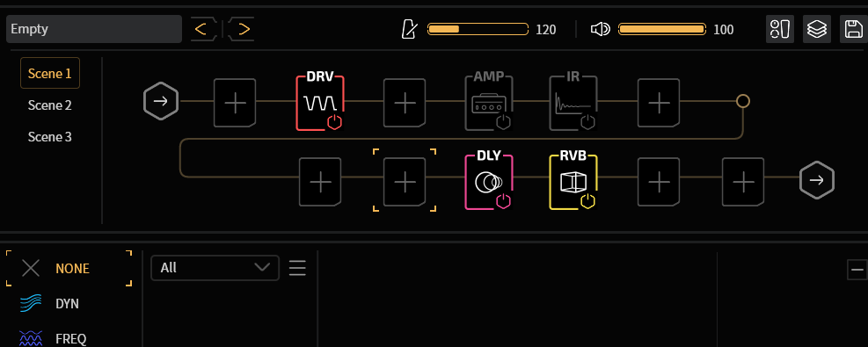868x347 pixels.
Task: Adjust the tempo slider at 120
Action: pos(478,29)
